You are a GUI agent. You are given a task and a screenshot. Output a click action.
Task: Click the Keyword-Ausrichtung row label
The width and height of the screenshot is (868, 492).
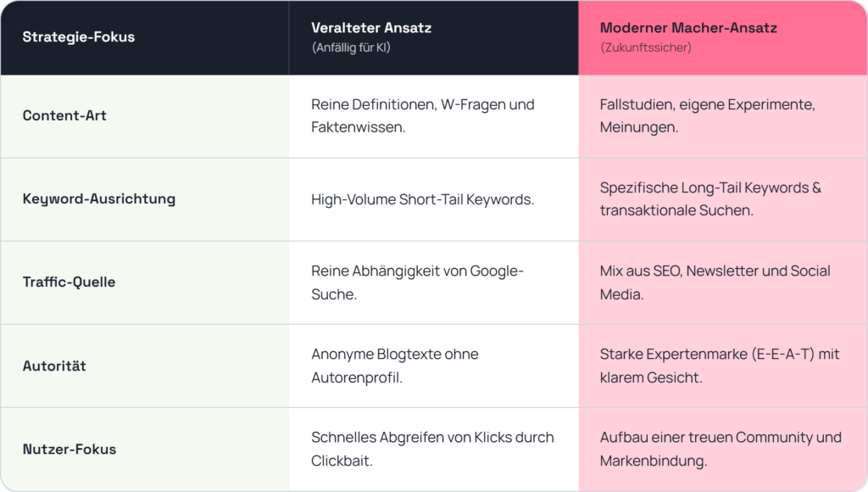click(99, 198)
